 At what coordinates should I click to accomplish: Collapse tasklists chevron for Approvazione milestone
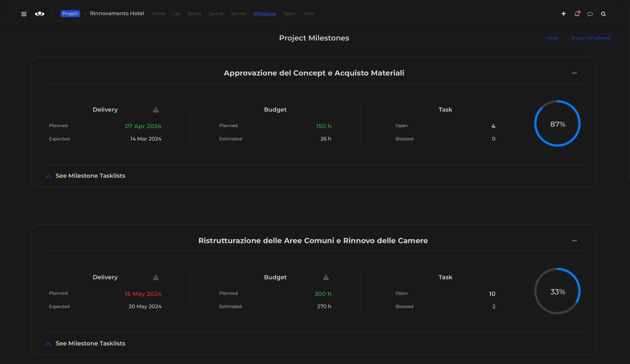point(48,176)
